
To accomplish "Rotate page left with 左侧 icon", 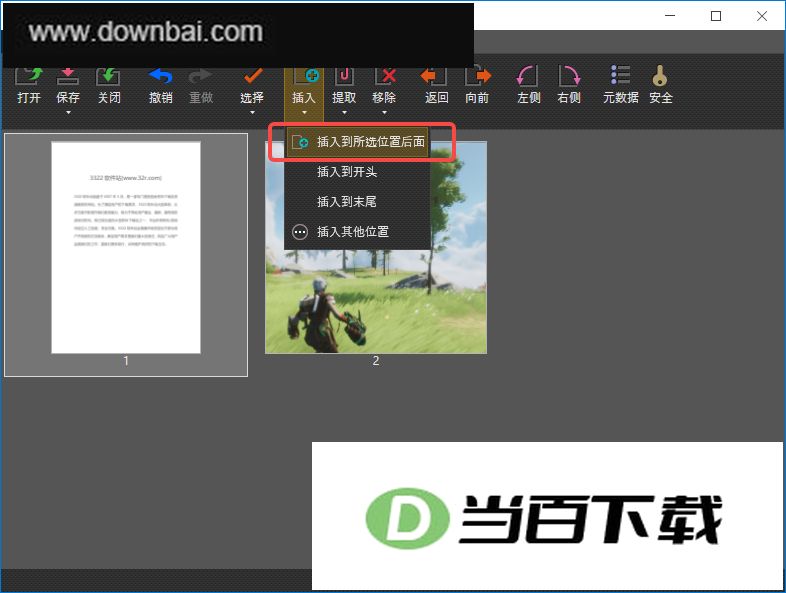I will 527,77.
